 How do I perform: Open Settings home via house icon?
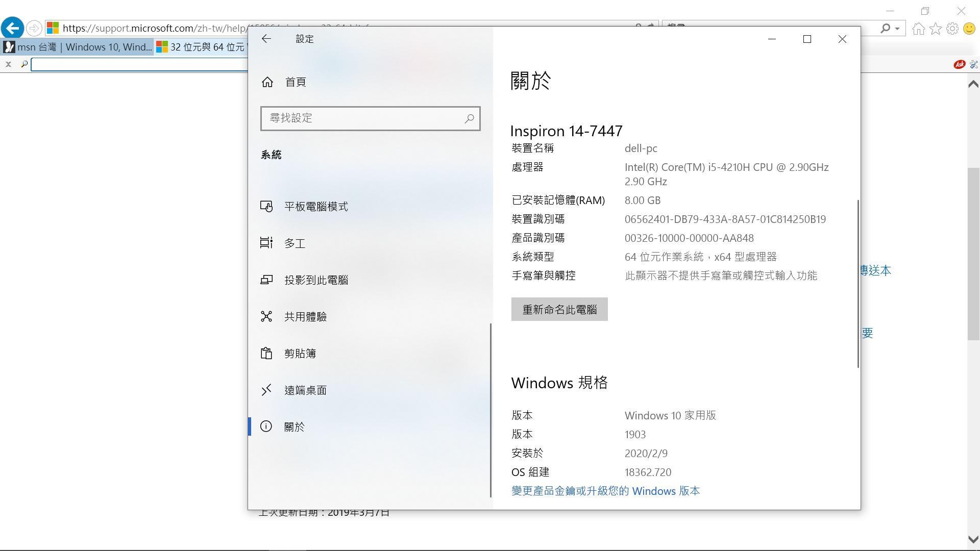267,82
